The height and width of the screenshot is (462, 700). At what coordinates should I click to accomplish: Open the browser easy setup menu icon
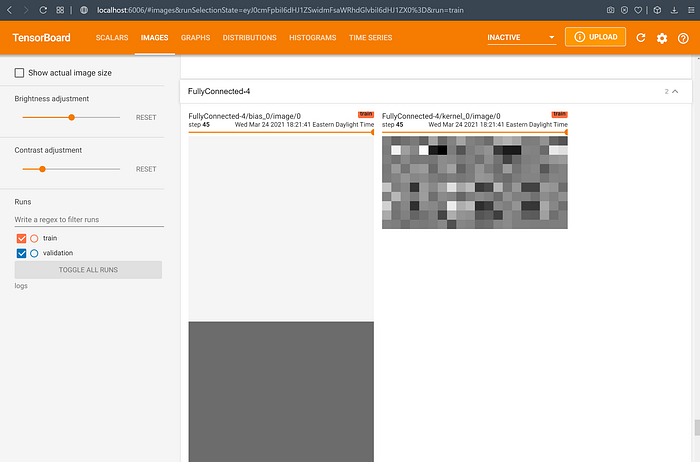click(x=691, y=10)
